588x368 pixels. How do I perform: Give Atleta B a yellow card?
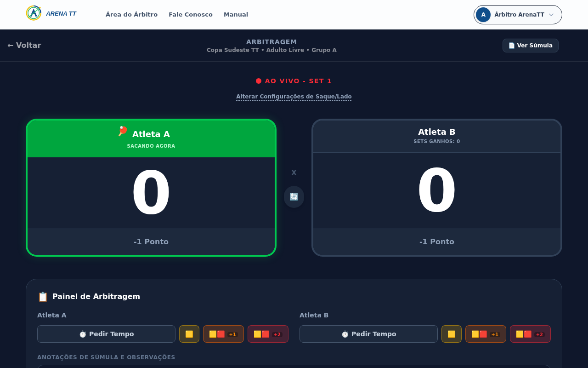point(452,334)
